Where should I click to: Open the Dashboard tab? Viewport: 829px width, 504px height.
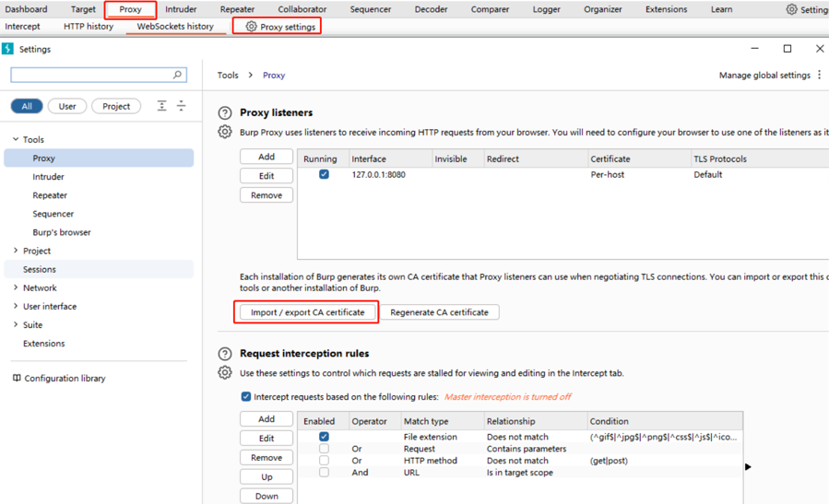[26, 9]
